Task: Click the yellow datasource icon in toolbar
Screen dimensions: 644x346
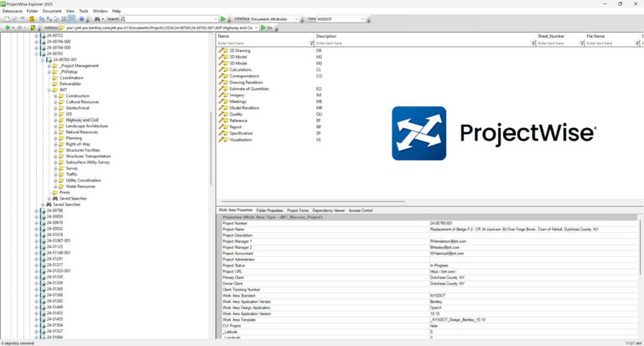Action: [32, 19]
